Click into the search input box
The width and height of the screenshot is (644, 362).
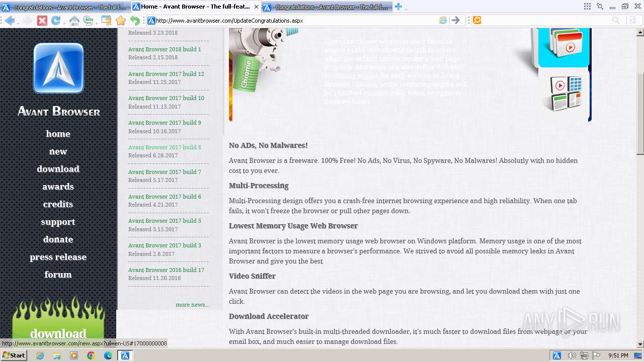click(546, 21)
